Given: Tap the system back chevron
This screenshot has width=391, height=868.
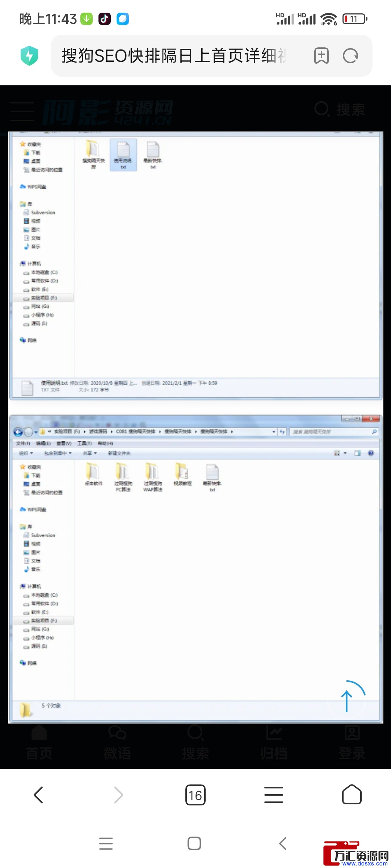Looking at the screenshot, I should 283,843.
